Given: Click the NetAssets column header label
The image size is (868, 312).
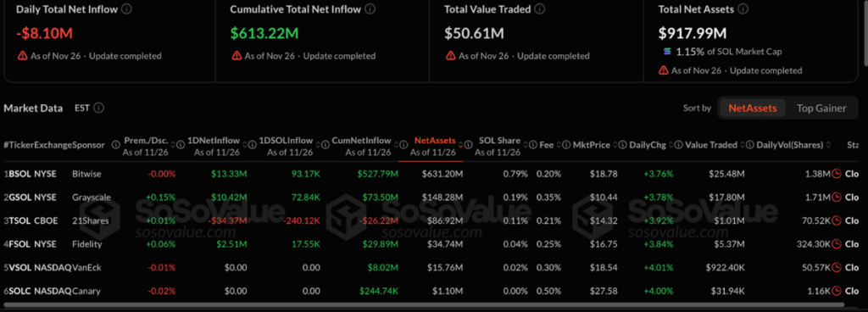Looking at the screenshot, I should pyautogui.click(x=435, y=140).
